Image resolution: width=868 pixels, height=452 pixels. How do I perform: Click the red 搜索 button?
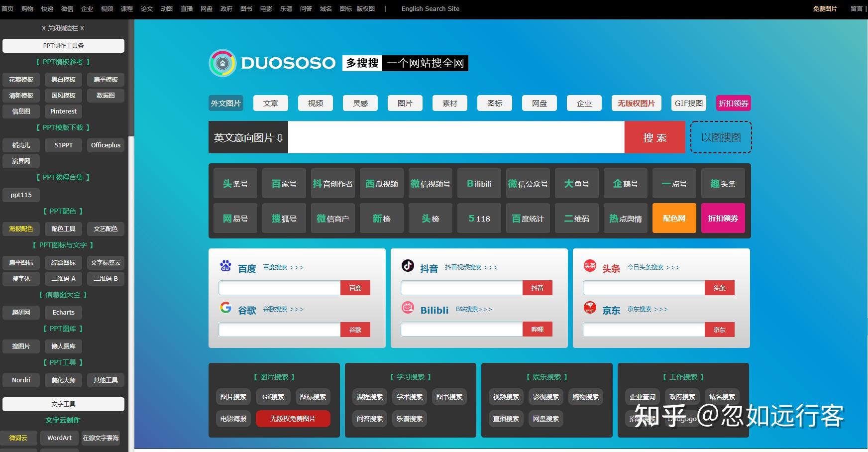point(655,137)
